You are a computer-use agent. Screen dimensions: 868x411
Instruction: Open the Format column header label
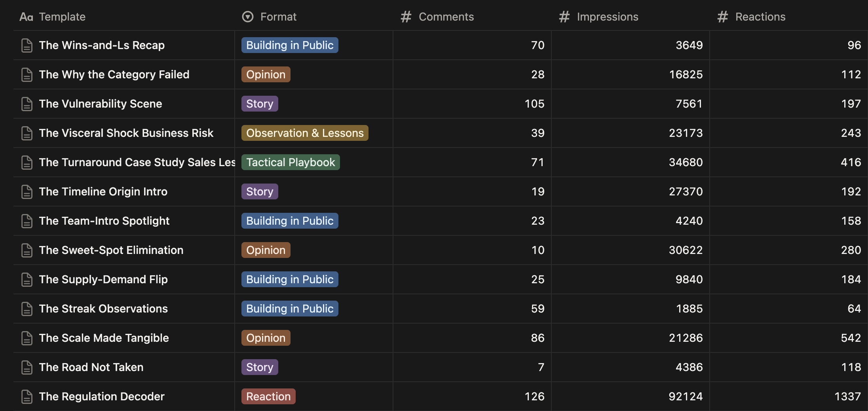tap(278, 17)
